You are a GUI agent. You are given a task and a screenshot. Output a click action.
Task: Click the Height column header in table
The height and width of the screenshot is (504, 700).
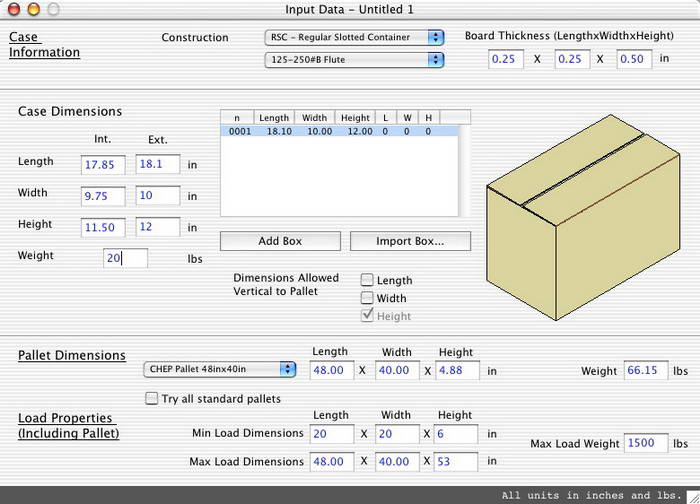[355, 117]
